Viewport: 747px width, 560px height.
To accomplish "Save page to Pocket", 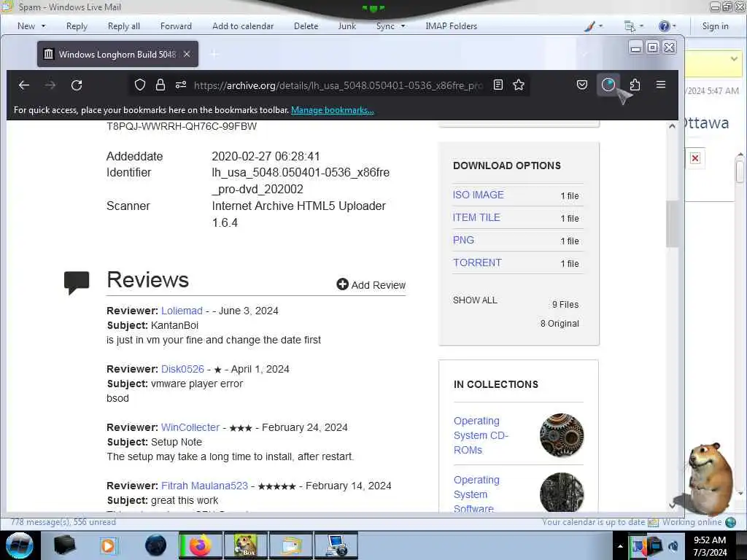I will [581, 85].
